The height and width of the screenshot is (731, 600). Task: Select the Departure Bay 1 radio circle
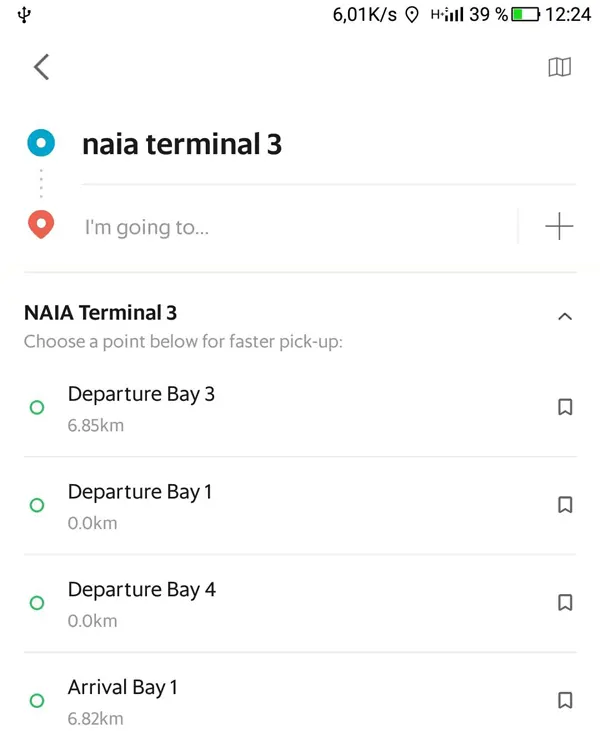point(37,505)
